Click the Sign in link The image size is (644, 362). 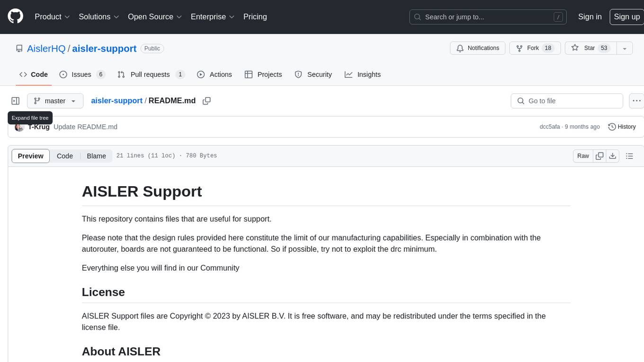pos(590,17)
